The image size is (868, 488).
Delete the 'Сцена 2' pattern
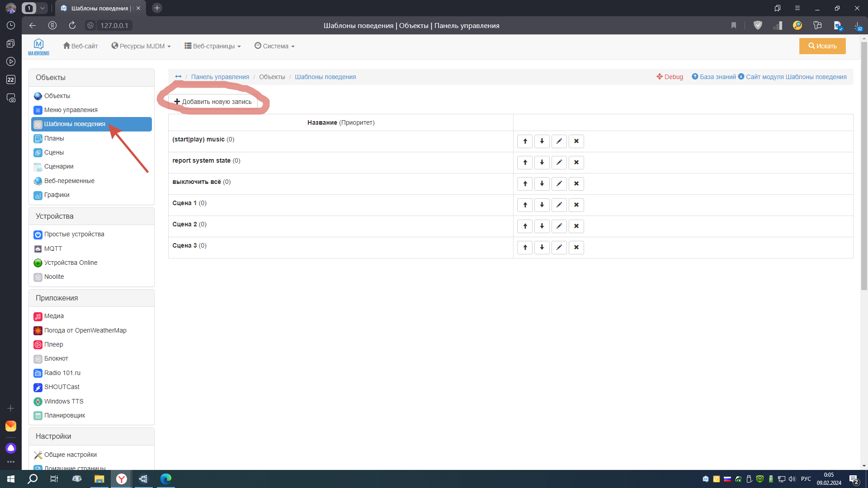coord(576,226)
